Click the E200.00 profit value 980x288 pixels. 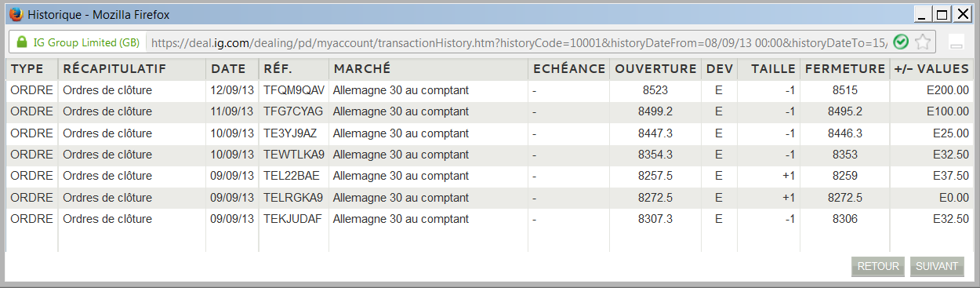coord(948,90)
